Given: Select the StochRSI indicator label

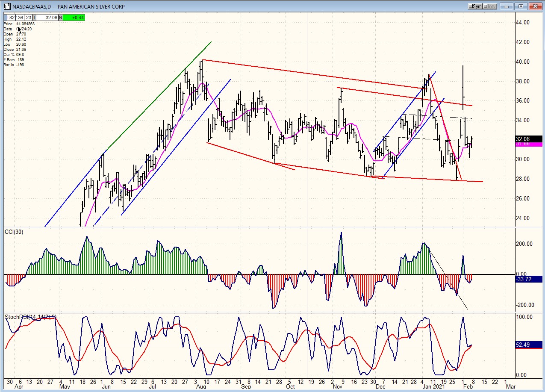Looking at the screenshot, I should point(30,317).
